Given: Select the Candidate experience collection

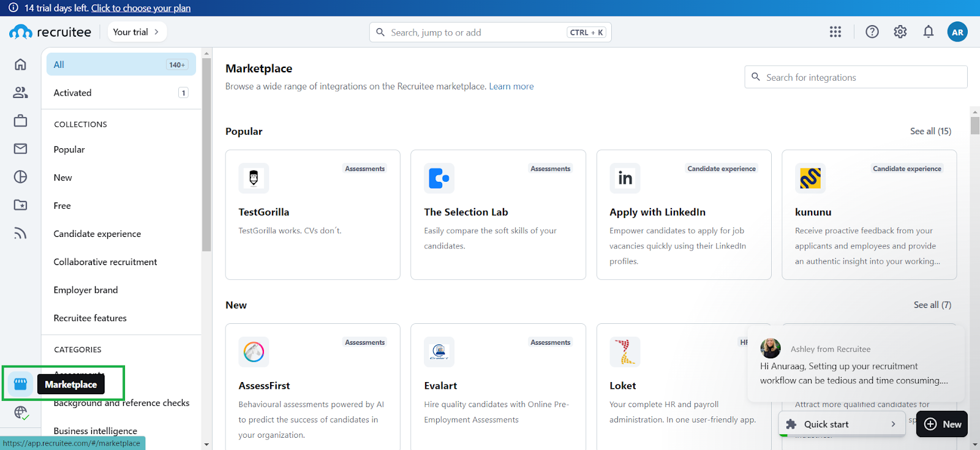Looking at the screenshot, I should point(97,234).
